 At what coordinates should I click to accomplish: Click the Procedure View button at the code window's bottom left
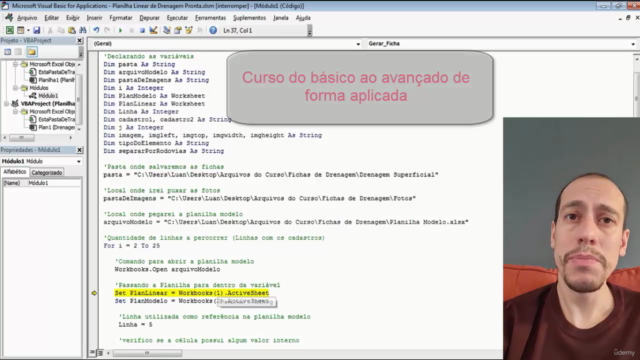pos(93,353)
